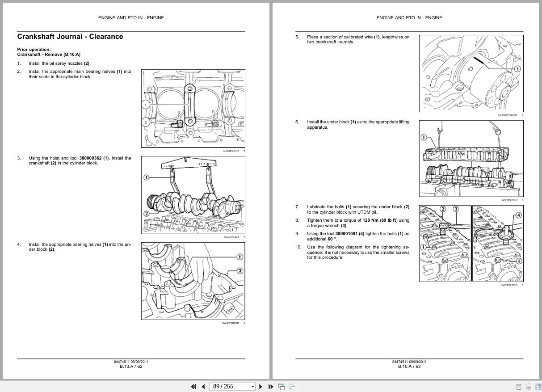Screen dimensions: 542x392
Task: Click the UNDERBLOCK3 bolt diagram
Action: click(471, 243)
